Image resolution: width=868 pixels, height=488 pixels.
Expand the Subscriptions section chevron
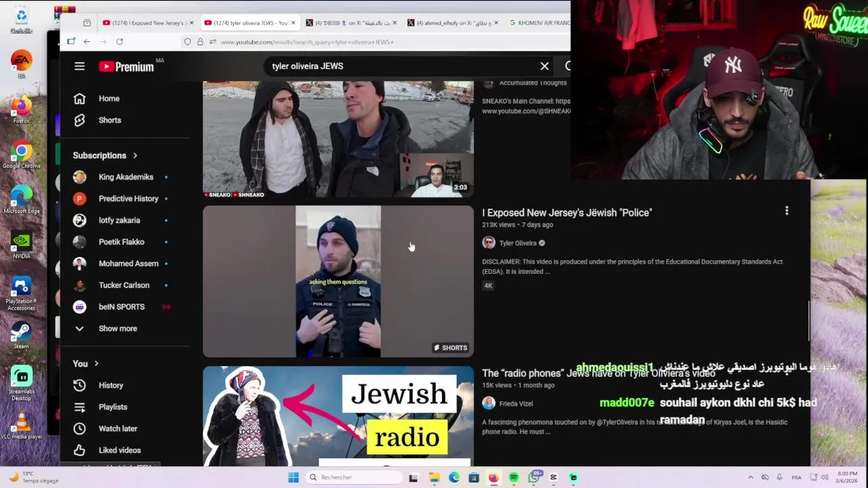(135, 155)
